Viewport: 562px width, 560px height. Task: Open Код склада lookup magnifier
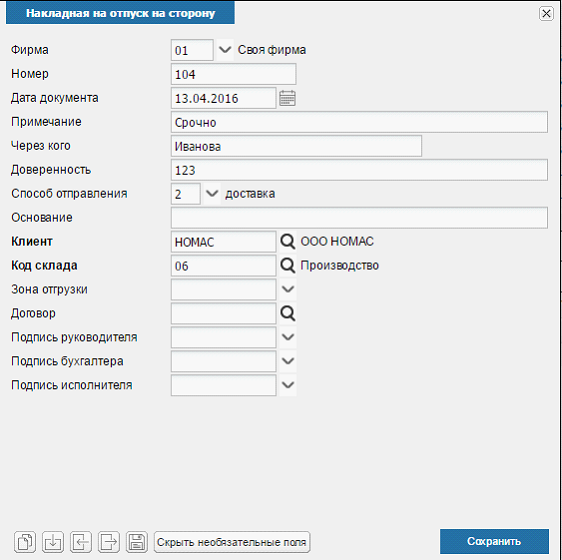[287, 266]
